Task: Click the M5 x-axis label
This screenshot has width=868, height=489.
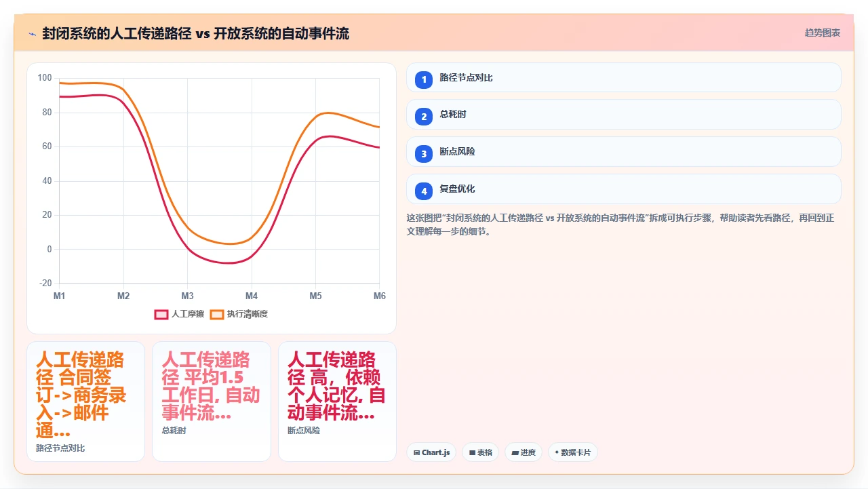Action: pos(315,296)
